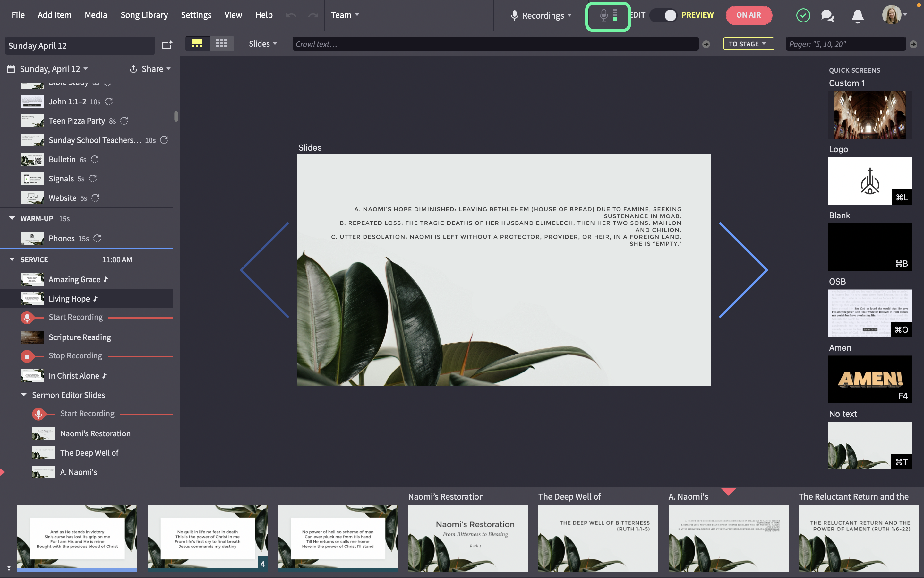The height and width of the screenshot is (578, 924).
Task: Click the collapse arrows icon at bottom left
Action: [9, 568]
